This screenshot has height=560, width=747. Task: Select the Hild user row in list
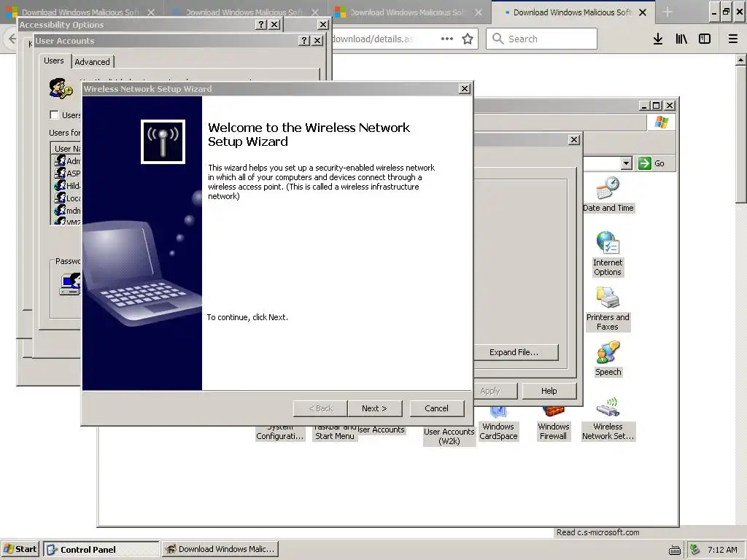click(66, 186)
